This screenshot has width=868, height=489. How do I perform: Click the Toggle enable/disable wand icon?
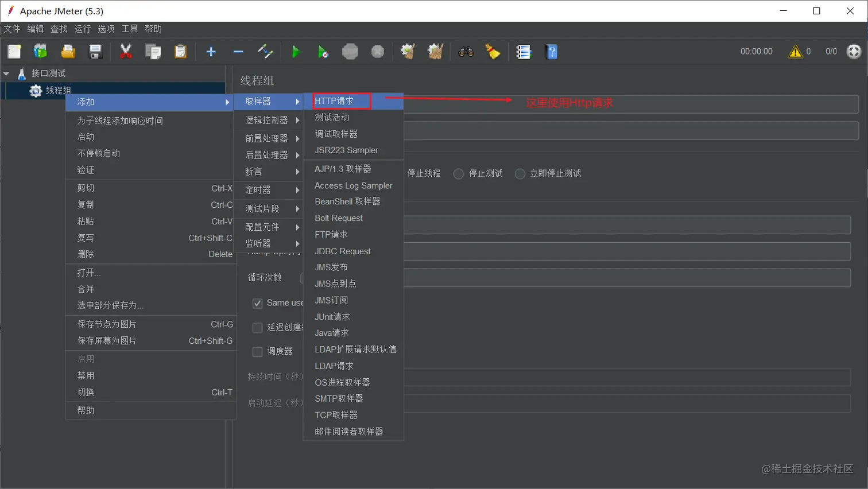tap(265, 52)
